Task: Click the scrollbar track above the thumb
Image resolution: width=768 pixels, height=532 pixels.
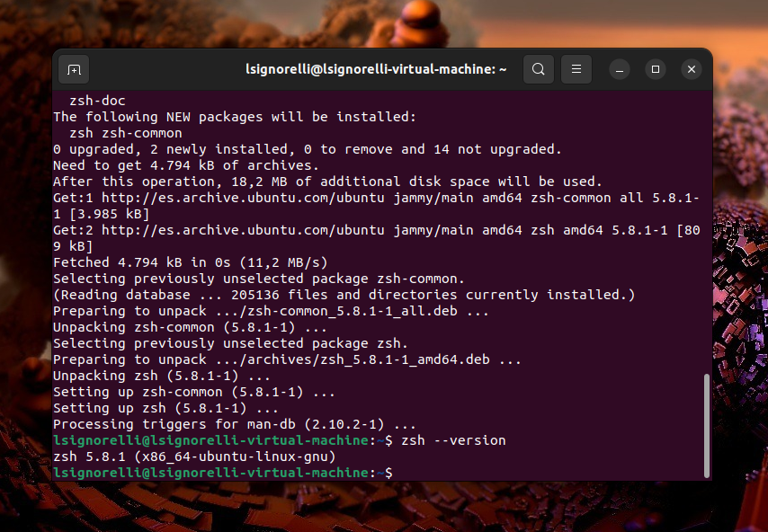Action: point(706,225)
